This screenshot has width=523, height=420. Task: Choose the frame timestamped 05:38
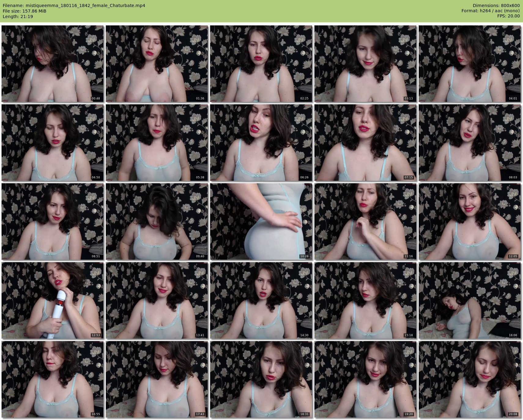(157, 143)
